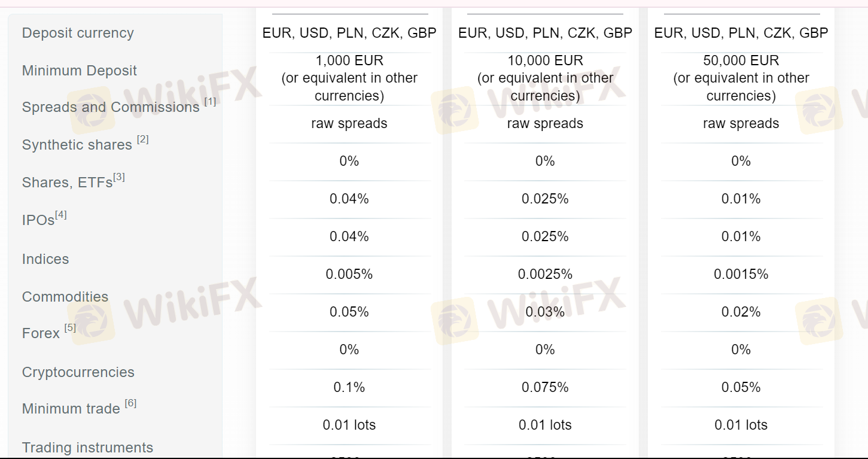Select the Cryptocurrencies row label

78,372
